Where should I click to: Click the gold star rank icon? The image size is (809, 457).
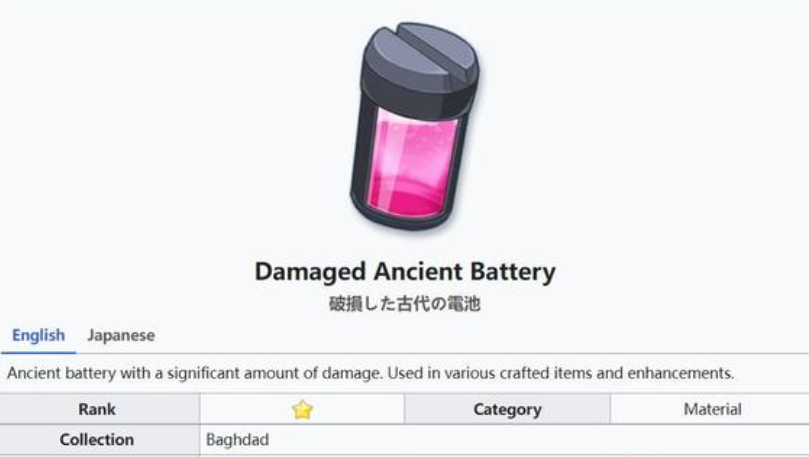[x=302, y=410]
